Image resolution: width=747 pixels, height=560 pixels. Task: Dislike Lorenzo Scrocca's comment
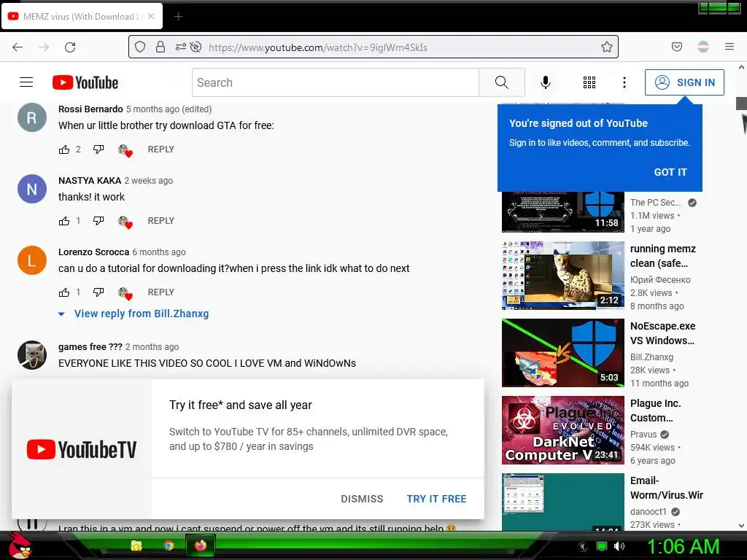[98, 292]
